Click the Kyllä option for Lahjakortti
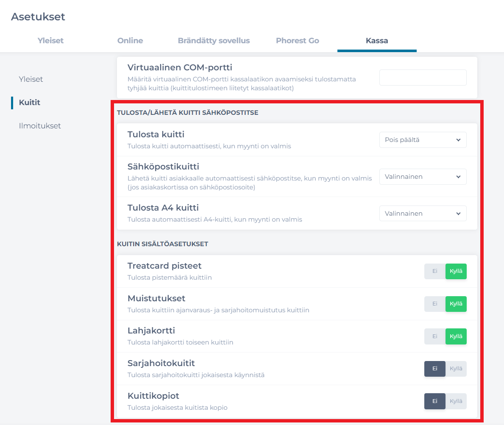504x425 pixels. (x=456, y=336)
